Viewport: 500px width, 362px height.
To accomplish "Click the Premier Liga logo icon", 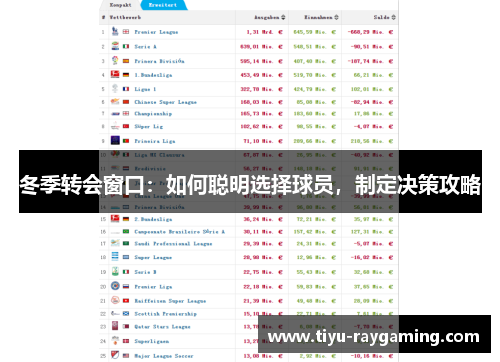I will (115, 286).
